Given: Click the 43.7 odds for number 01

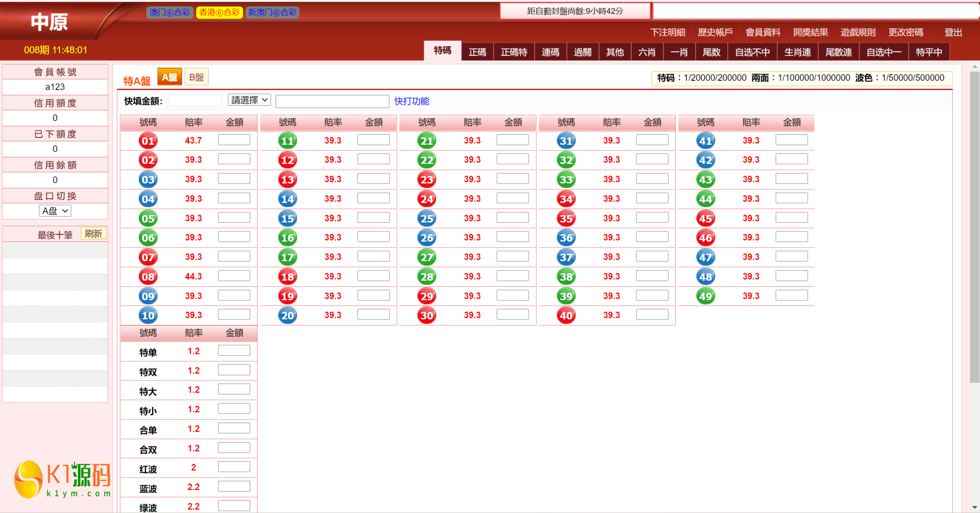Looking at the screenshot, I should pyautogui.click(x=193, y=141).
